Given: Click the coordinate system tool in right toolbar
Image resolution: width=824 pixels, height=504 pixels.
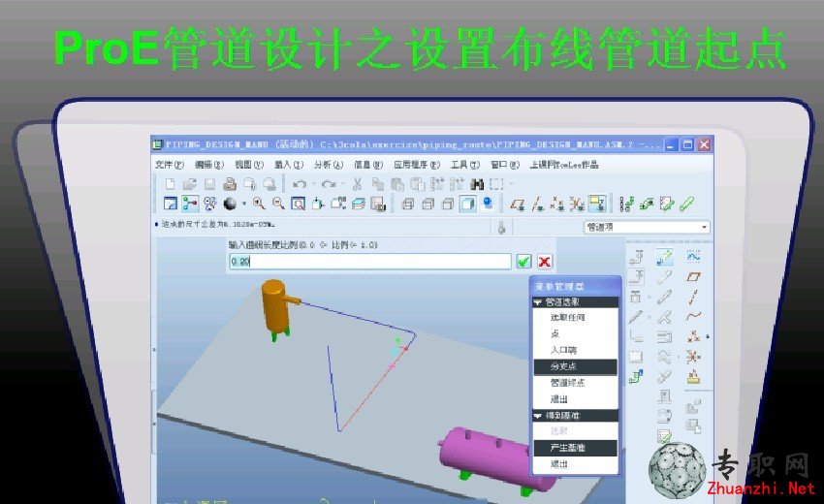Looking at the screenshot, I should point(694,357).
